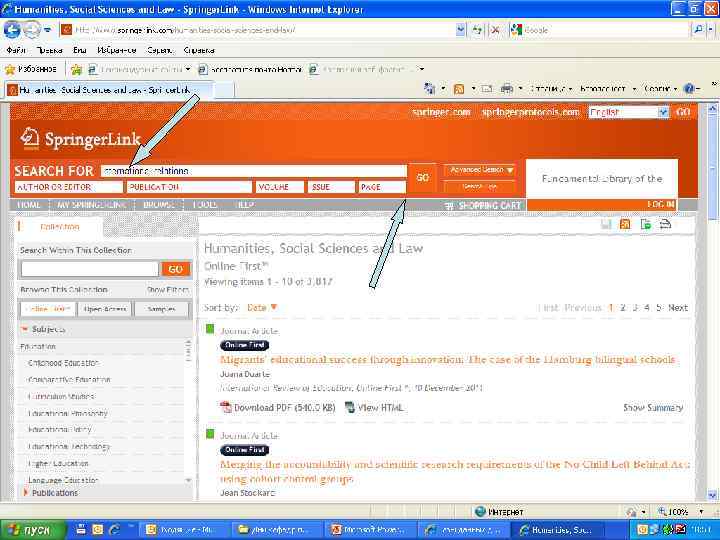
Task: Open the Избранное menu
Action: click(117, 50)
